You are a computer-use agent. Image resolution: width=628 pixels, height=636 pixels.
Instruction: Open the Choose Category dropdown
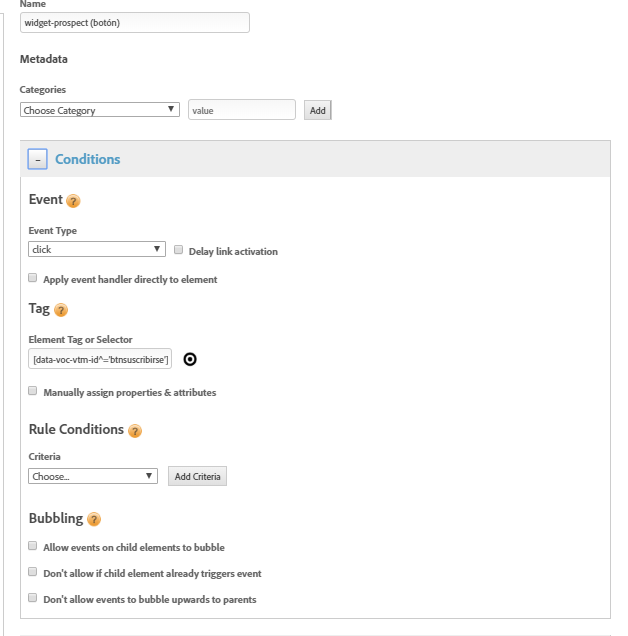(x=99, y=110)
